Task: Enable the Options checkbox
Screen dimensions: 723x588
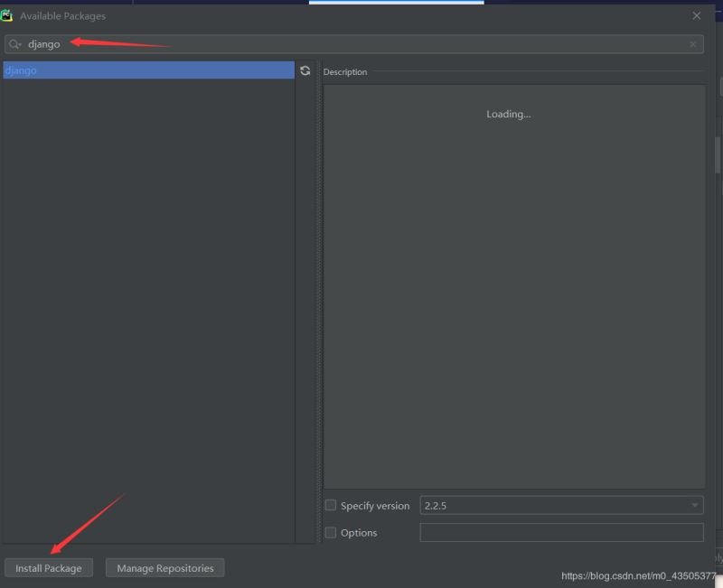Action: 330,533
